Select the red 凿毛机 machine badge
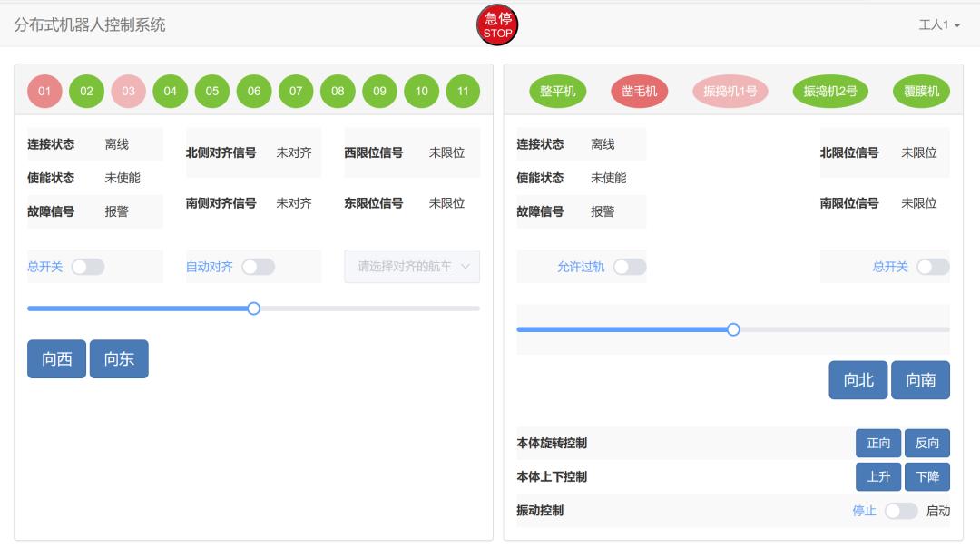This screenshot has height=548, width=980. point(639,92)
